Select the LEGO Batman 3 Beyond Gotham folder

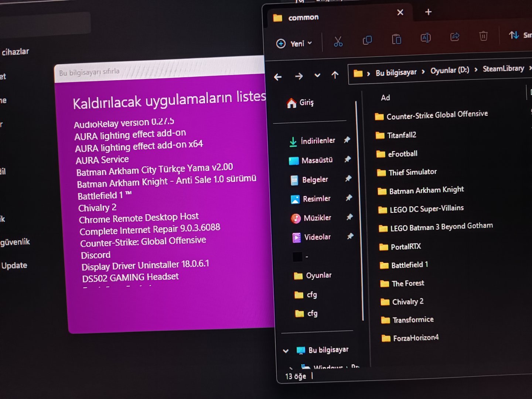[436, 227]
